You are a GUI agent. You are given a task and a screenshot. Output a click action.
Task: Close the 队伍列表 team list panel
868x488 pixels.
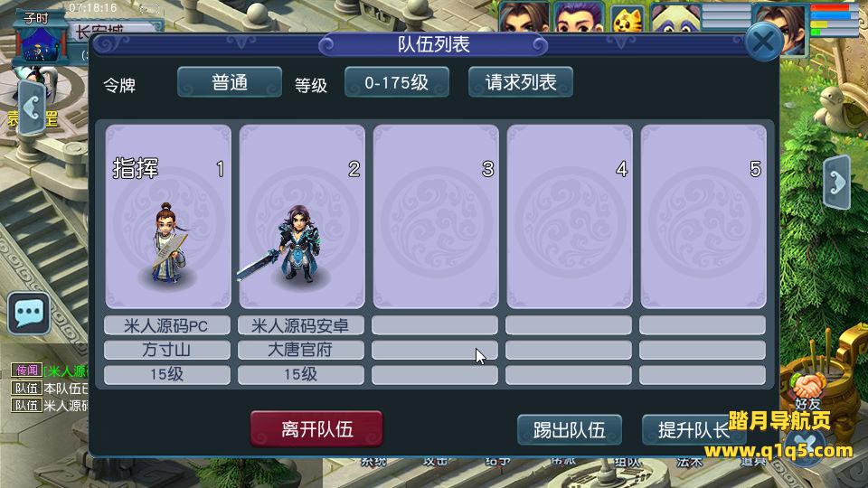click(x=763, y=42)
